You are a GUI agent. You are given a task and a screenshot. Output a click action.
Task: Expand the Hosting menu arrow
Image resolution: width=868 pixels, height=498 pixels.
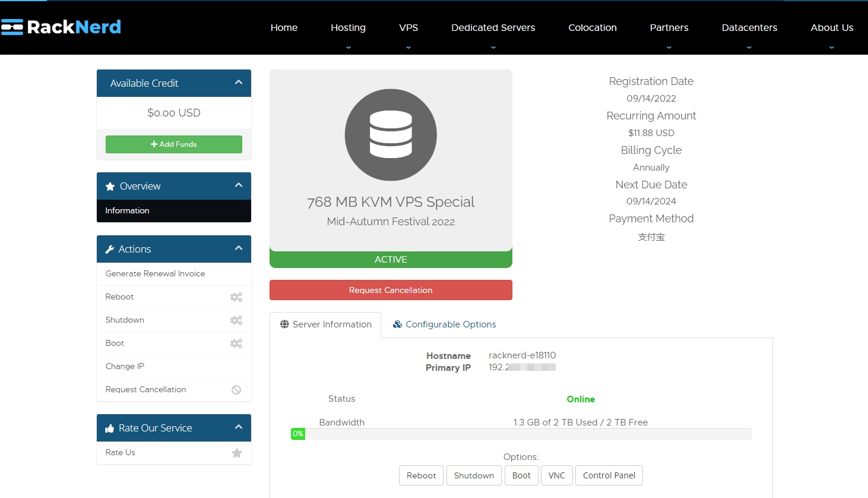[x=349, y=48]
